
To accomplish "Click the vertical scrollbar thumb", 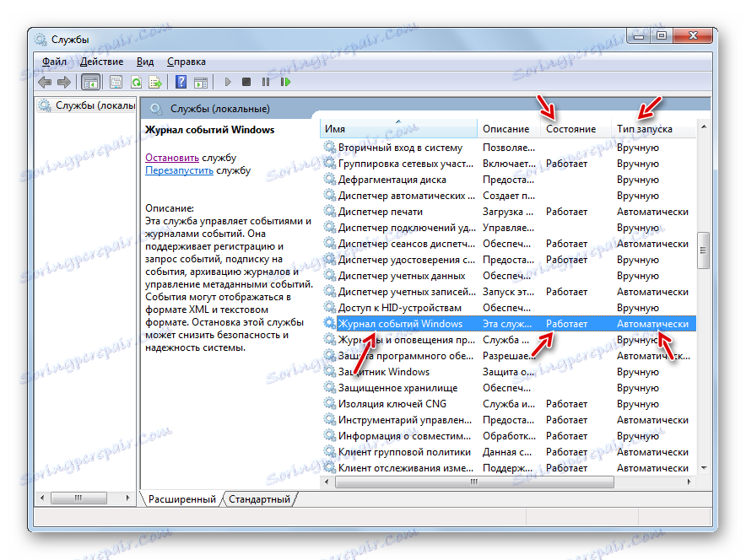I will [704, 250].
